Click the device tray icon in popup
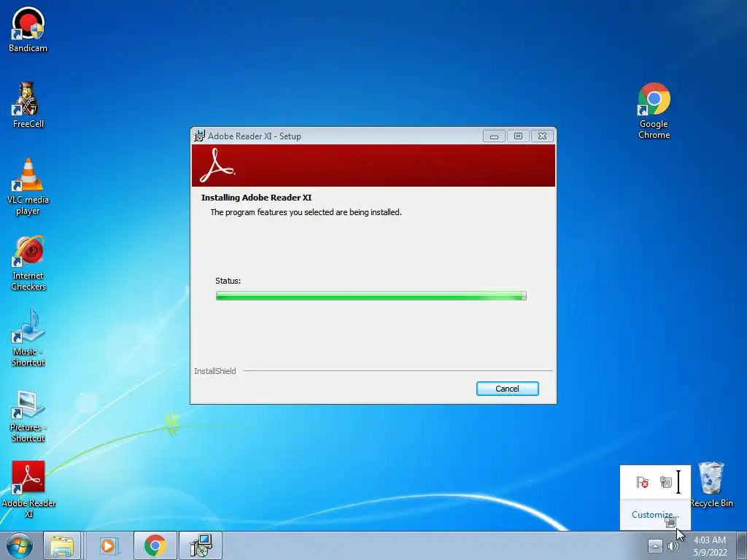 [666, 483]
